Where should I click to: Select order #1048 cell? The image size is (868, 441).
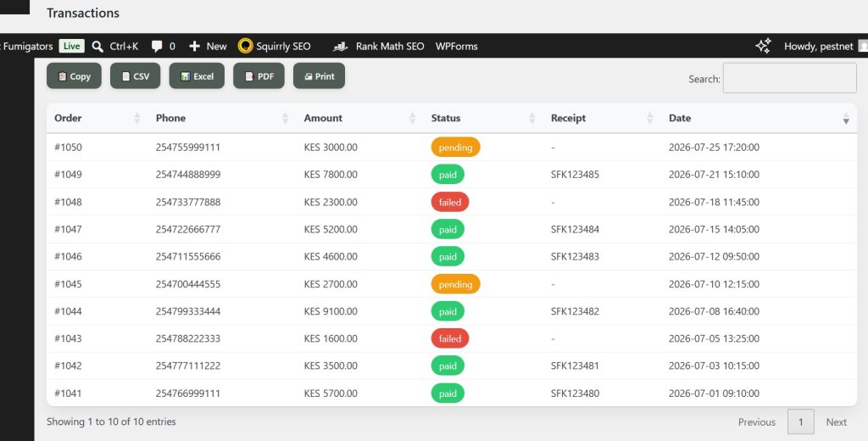[x=68, y=202]
